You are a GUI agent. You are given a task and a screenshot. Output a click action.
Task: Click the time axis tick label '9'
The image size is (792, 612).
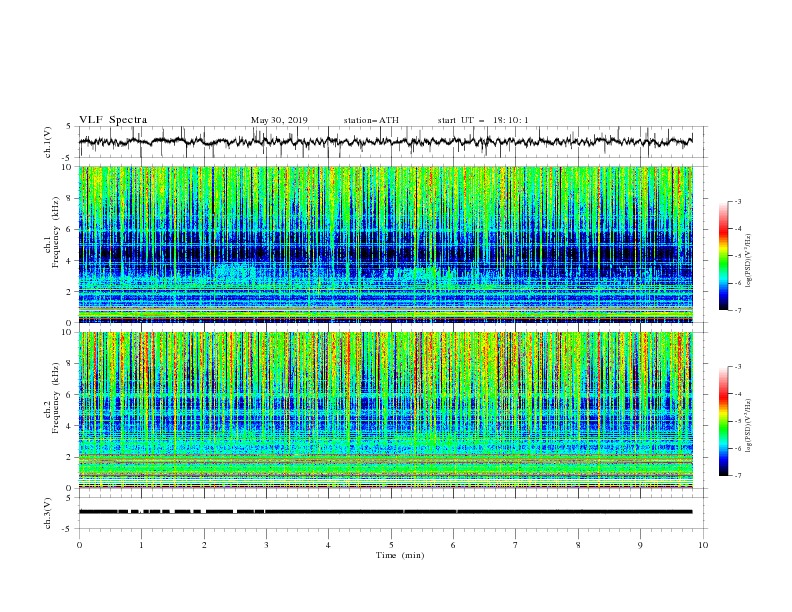coord(640,545)
